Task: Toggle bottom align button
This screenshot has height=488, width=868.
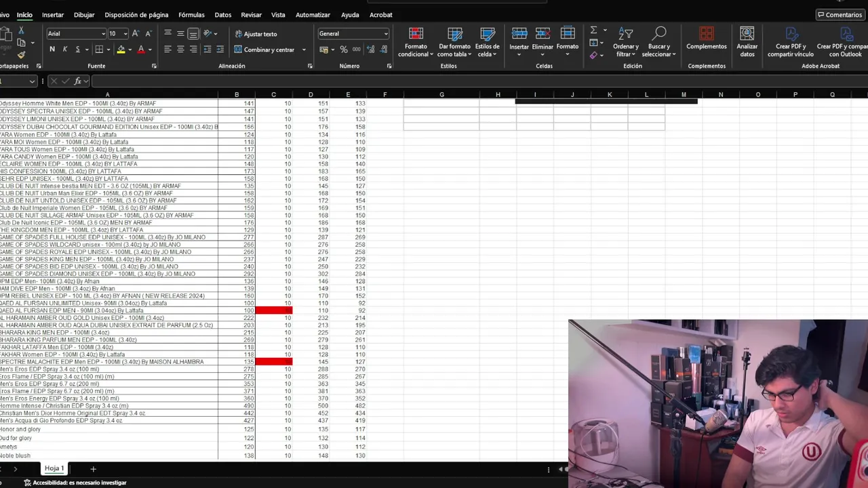Action: 193,33
